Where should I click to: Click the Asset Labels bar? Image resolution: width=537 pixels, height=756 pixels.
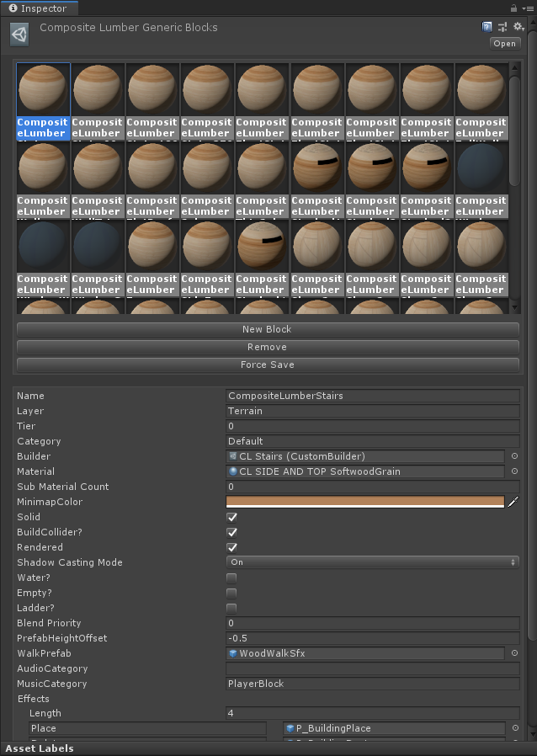pos(268,748)
